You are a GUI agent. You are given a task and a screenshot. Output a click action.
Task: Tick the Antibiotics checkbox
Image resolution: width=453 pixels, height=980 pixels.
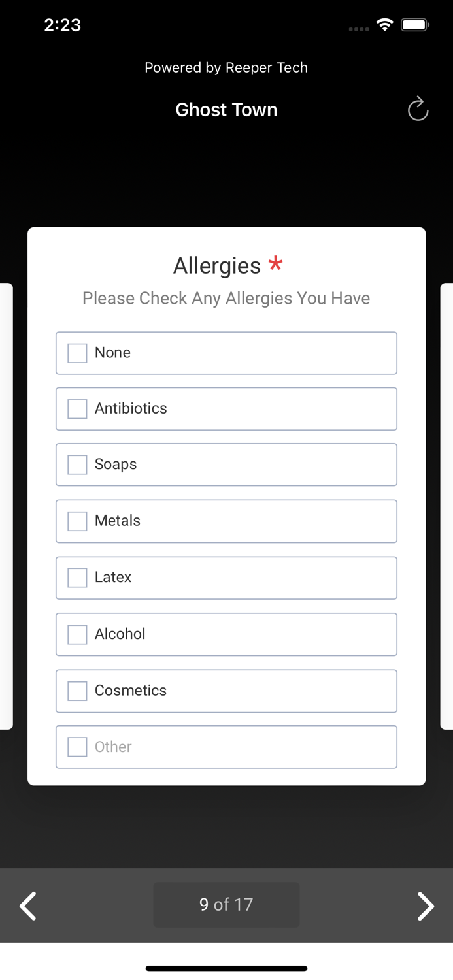[x=77, y=409]
